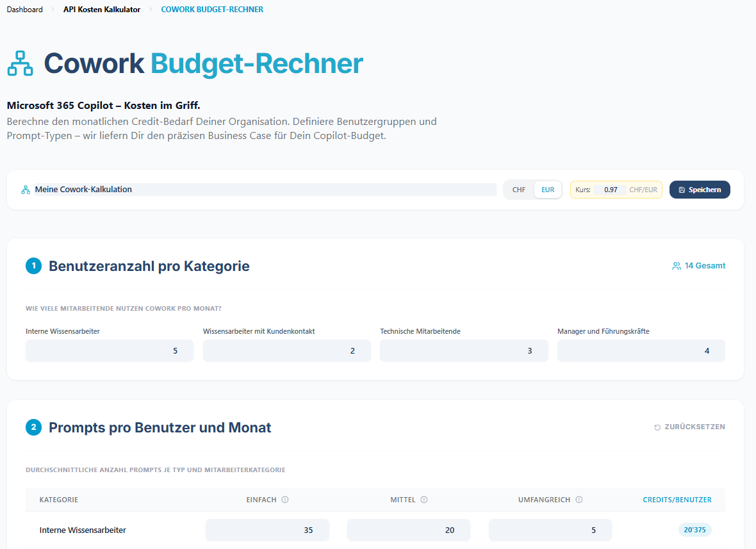
Task: Click info icon next to EINFACH
Action: pyautogui.click(x=285, y=500)
